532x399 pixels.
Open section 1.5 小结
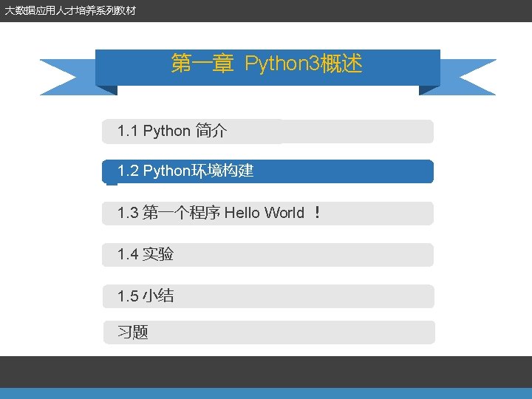268,296
